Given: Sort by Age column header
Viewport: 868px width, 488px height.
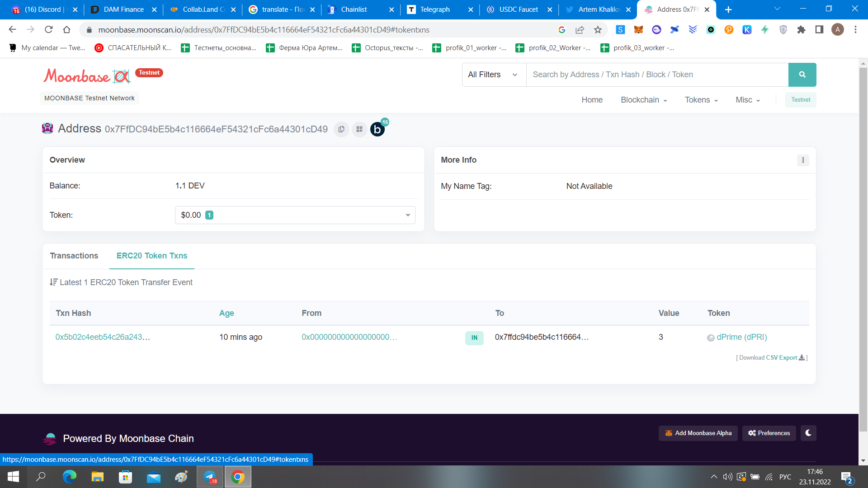Looking at the screenshot, I should click(226, 313).
